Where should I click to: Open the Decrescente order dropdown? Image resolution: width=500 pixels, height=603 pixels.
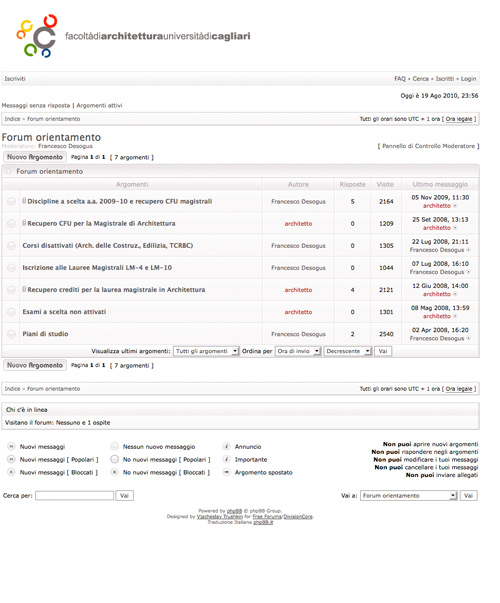(x=348, y=351)
